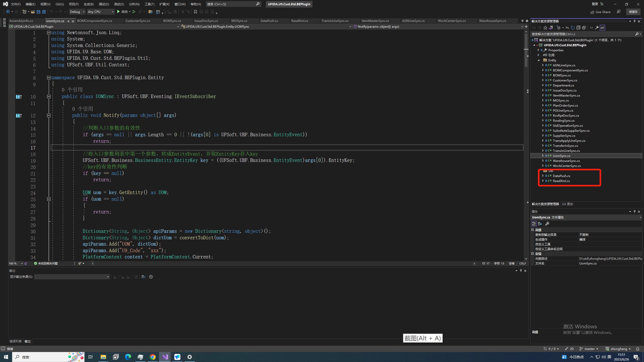Toggle bookmark with the bookmark toolbar icon
Image resolution: width=644 pixels, height=362 pixels.
coord(195,12)
